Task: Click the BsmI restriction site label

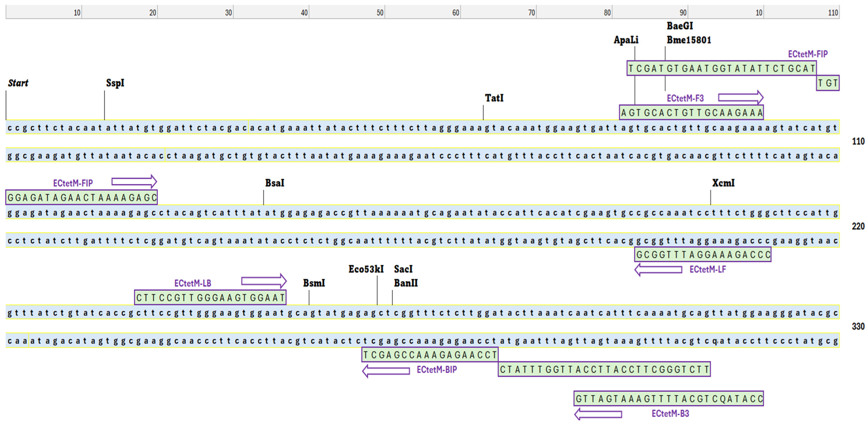Action: [x=314, y=283]
